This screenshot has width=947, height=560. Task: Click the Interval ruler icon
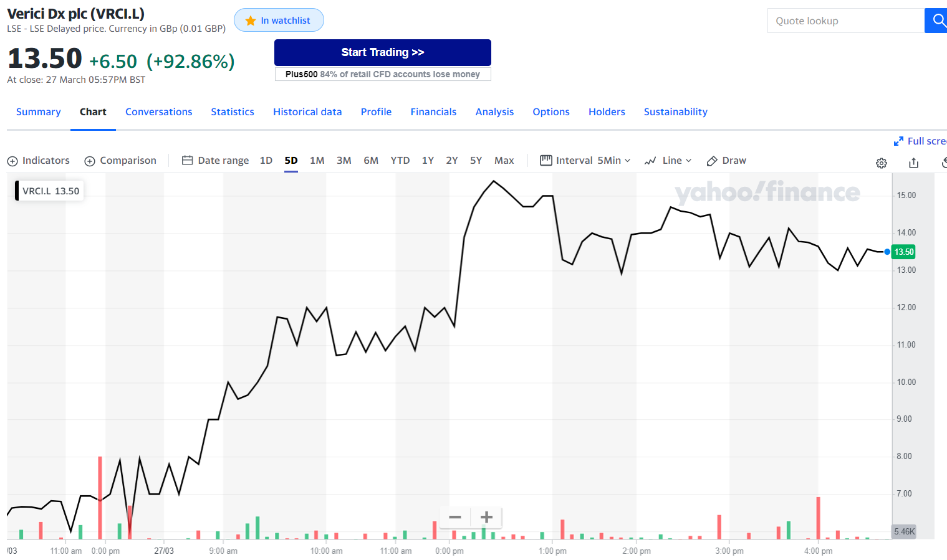546,160
